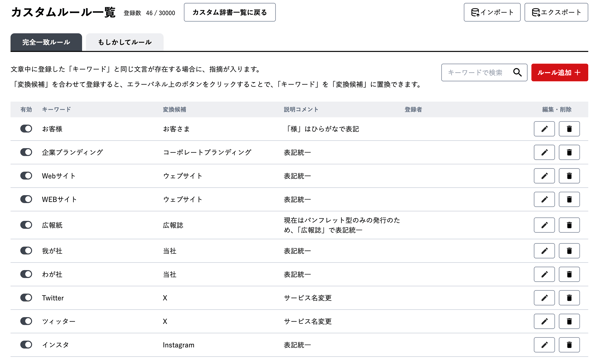
Task: Click the カスタムルール一覧 heading
Action: [x=63, y=12]
